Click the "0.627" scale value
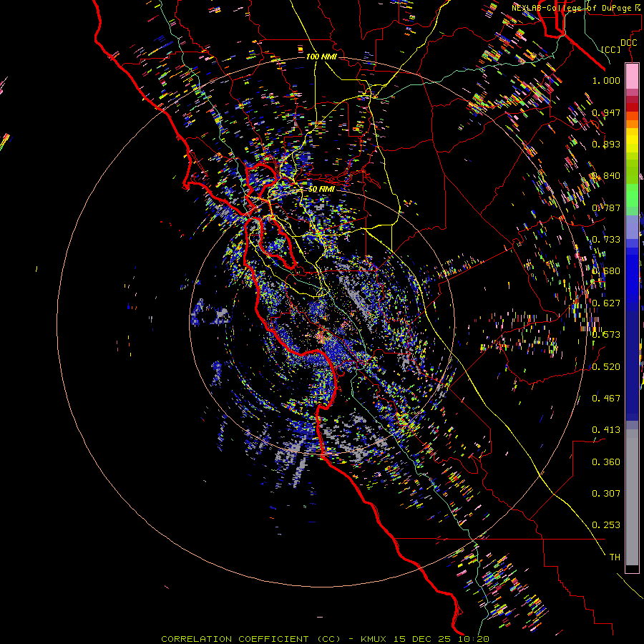Viewport: 644px width, 644px height. [606, 303]
